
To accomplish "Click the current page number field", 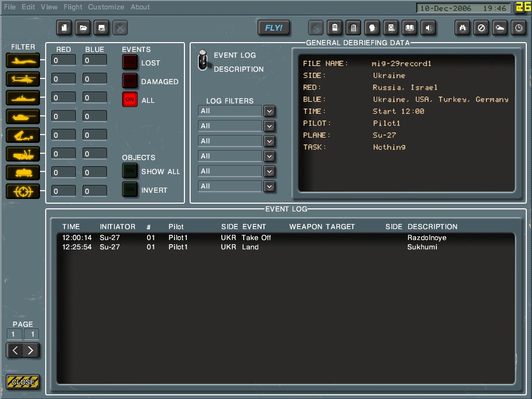I will pos(14,334).
